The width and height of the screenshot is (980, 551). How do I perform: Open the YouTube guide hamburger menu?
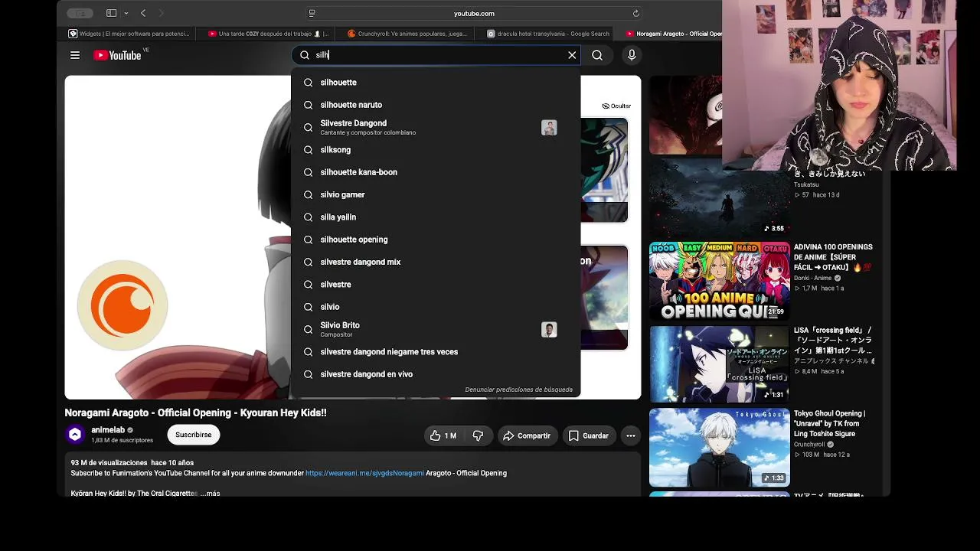click(75, 55)
